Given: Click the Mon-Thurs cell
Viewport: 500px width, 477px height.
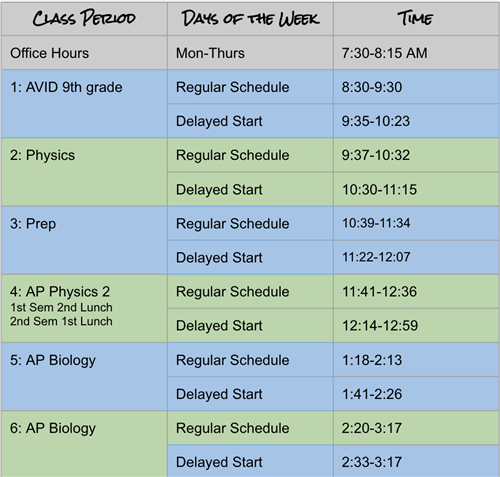Looking at the screenshot, I should pyautogui.click(x=250, y=53).
